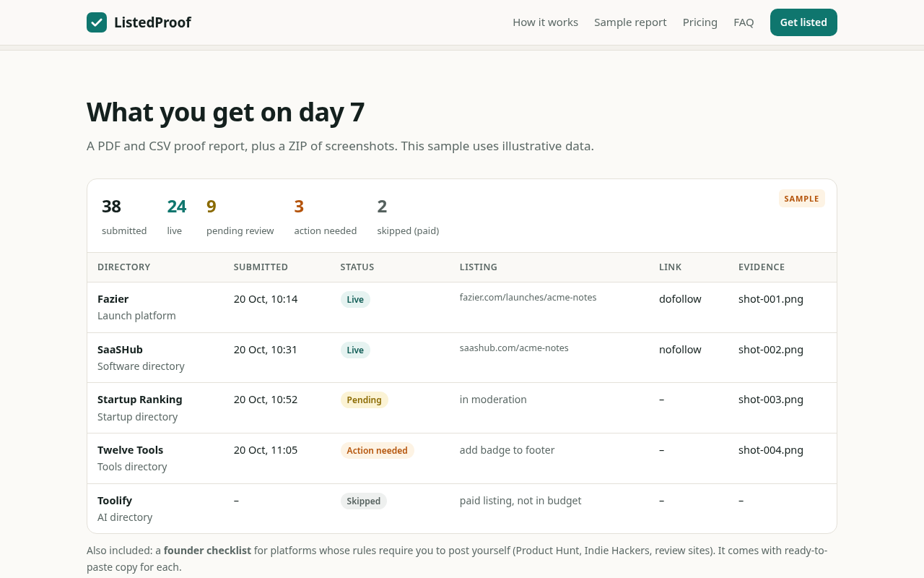Click the 20 Oct, 11:05 submitted time
Image resolution: width=924 pixels, height=578 pixels.
266,450
